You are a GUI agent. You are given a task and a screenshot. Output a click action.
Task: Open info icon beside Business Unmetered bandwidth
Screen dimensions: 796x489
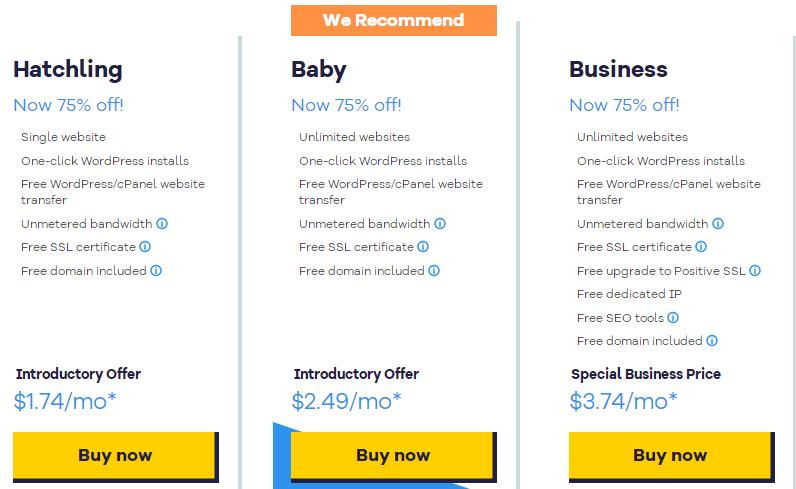(x=718, y=224)
